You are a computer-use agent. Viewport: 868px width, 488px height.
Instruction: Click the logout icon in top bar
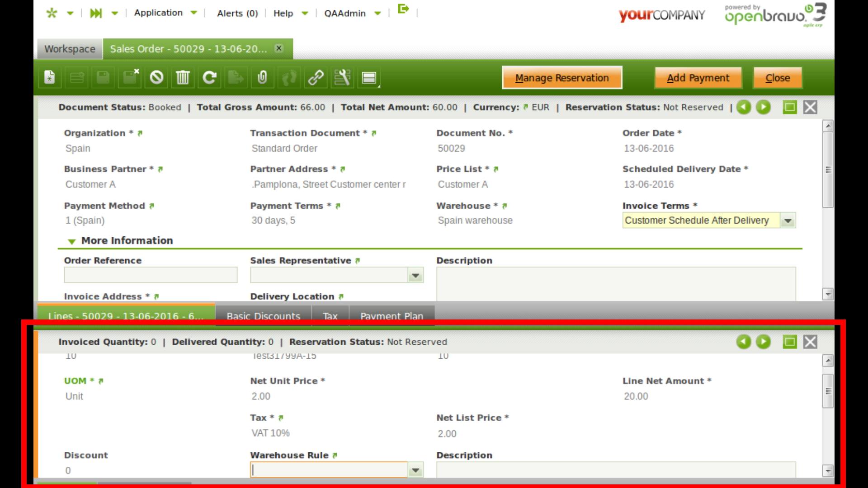(403, 9)
